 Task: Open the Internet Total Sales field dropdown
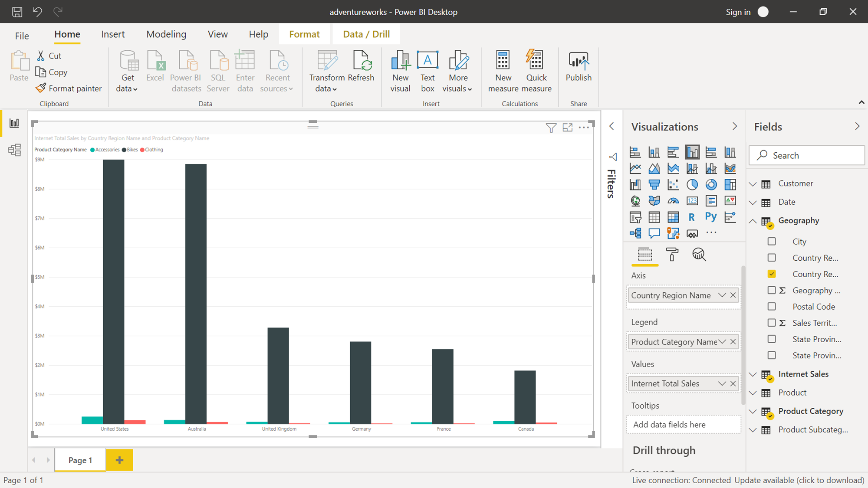click(x=722, y=383)
